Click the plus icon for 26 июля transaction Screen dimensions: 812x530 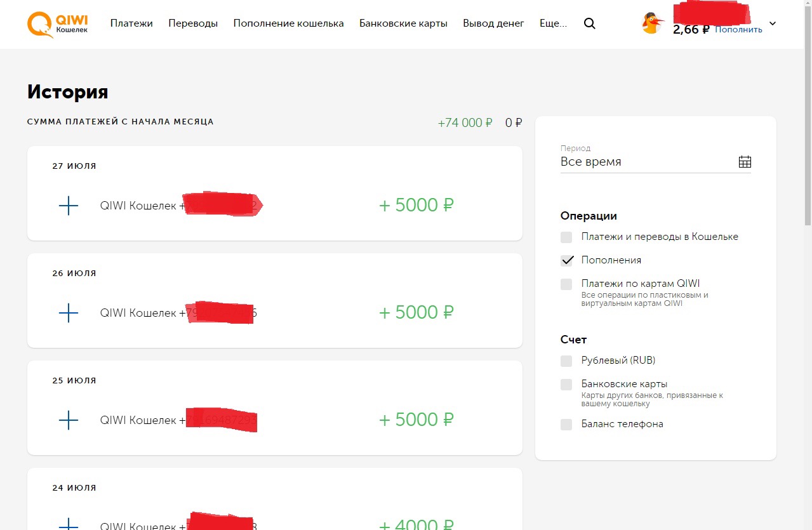(68, 313)
